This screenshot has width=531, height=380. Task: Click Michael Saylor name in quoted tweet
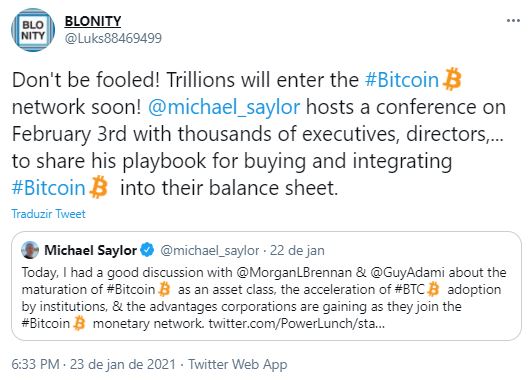click(90, 250)
